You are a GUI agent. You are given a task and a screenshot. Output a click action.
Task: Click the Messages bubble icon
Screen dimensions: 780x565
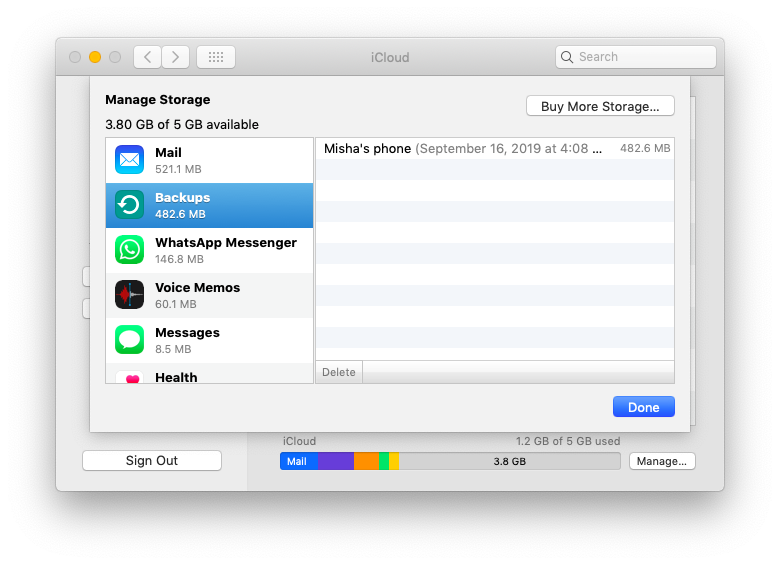pos(130,340)
